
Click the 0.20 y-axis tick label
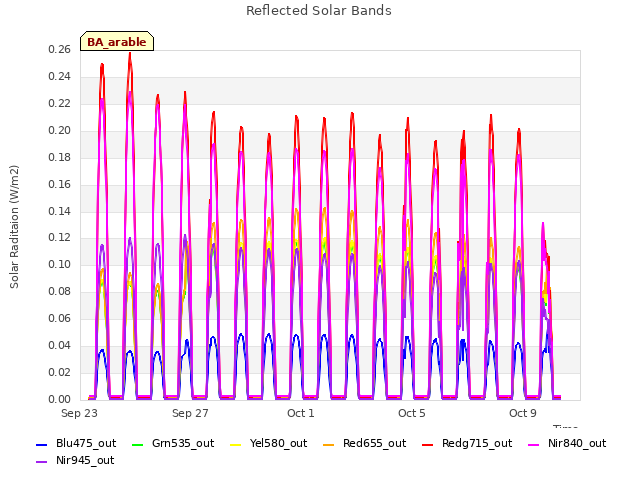pyautogui.click(x=59, y=131)
